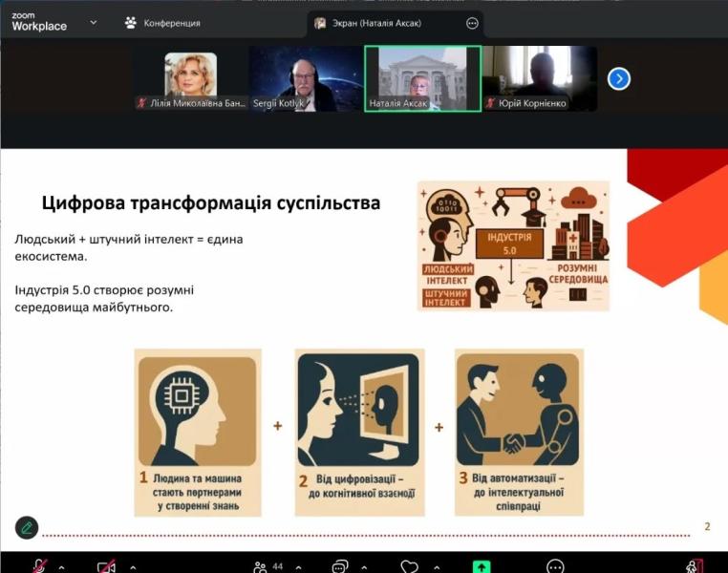
Task: Show next participants with the blue arrow
Action: pyautogui.click(x=619, y=78)
